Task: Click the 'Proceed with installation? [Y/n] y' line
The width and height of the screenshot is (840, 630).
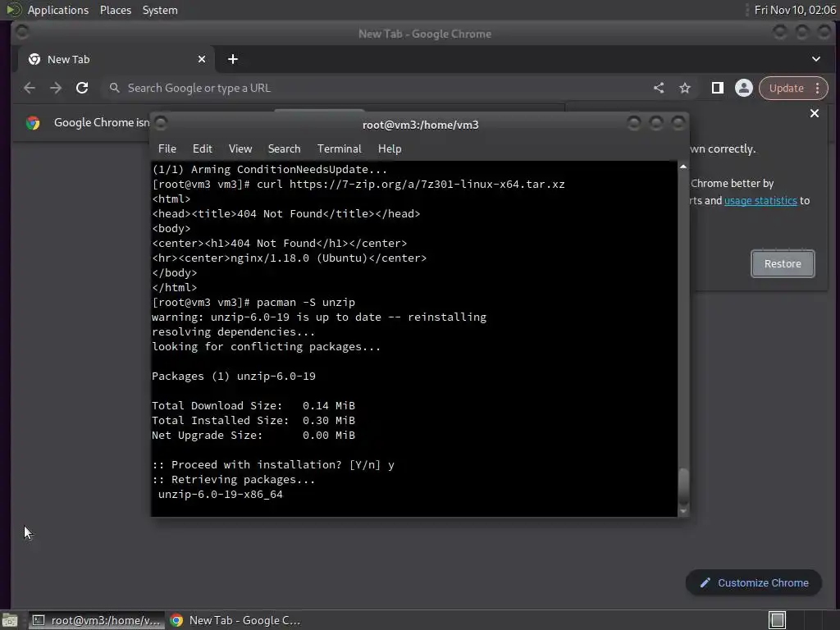Action: [x=273, y=464]
